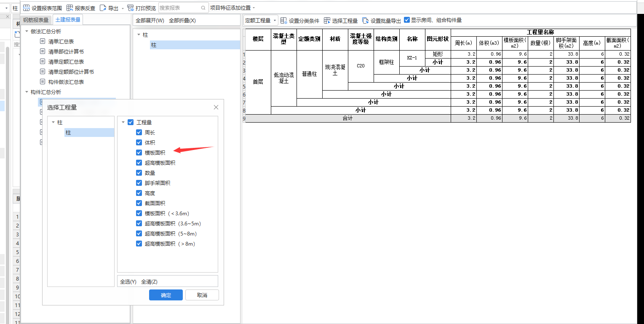The height and width of the screenshot is (324, 644).
Task: Click 全清(Z) in the dialog
Action: [149, 282]
